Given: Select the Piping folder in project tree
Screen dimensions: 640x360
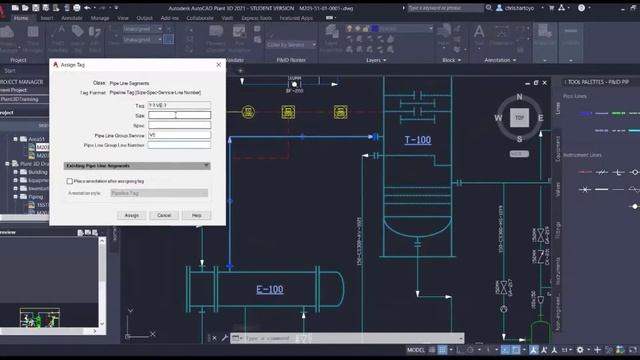Looking at the screenshot, I should tap(35, 196).
